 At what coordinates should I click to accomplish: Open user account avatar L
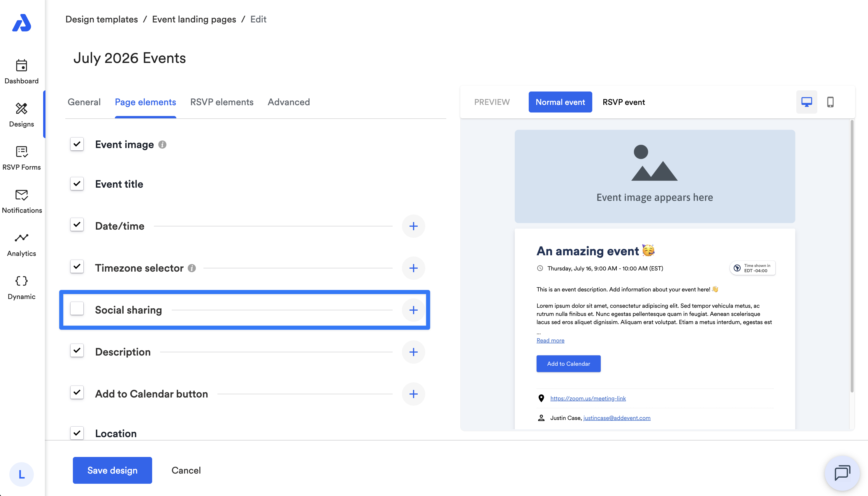click(22, 474)
